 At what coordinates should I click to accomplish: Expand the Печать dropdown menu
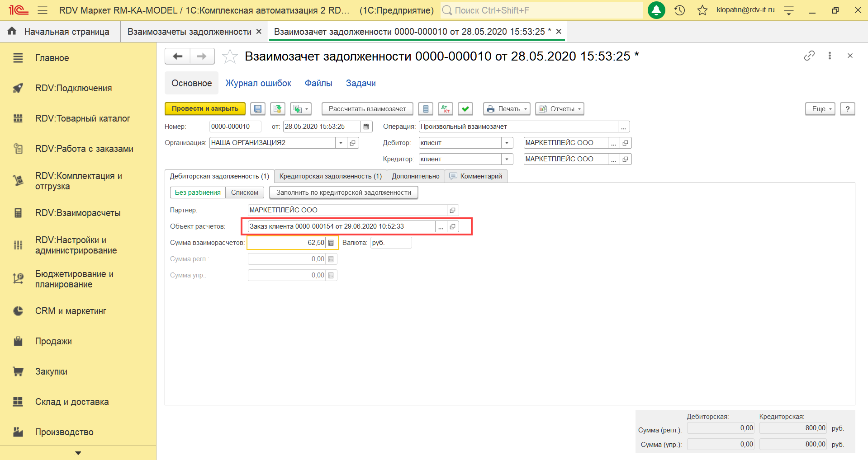pyautogui.click(x=507, y=109)
